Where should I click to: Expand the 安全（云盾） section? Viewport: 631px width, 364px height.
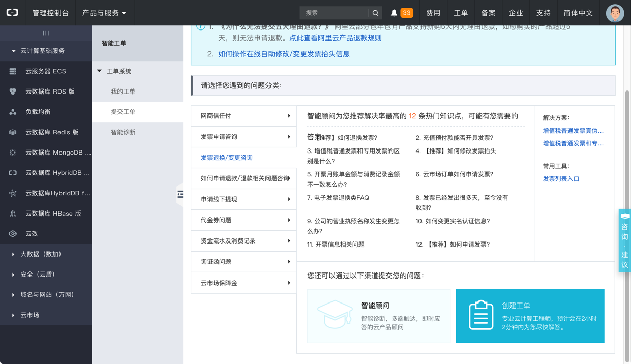46,275
